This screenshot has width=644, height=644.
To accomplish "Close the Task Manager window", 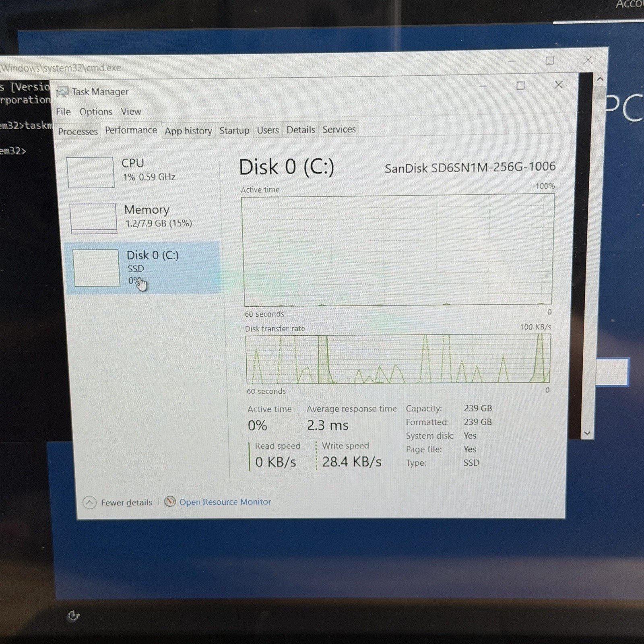I will (559, 85).
